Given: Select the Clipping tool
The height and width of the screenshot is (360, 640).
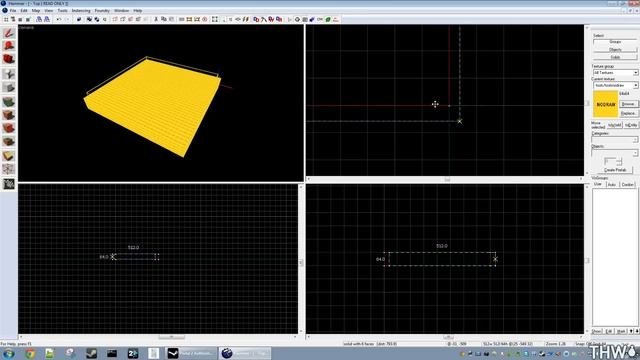Looking at the screenshot, I should point(9,156).
